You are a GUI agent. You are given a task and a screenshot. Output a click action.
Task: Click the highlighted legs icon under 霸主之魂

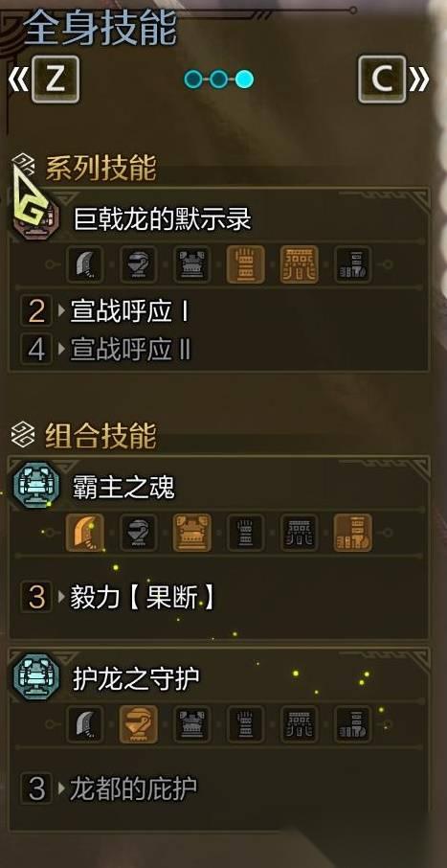click(353, 533)
